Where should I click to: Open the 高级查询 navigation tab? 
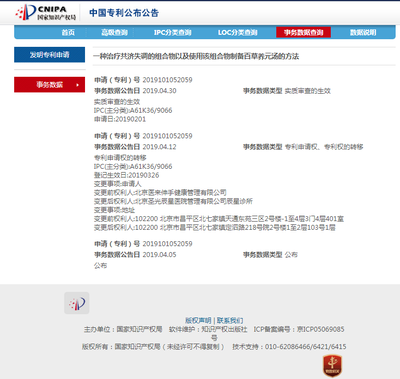click(x=114, y=32)
